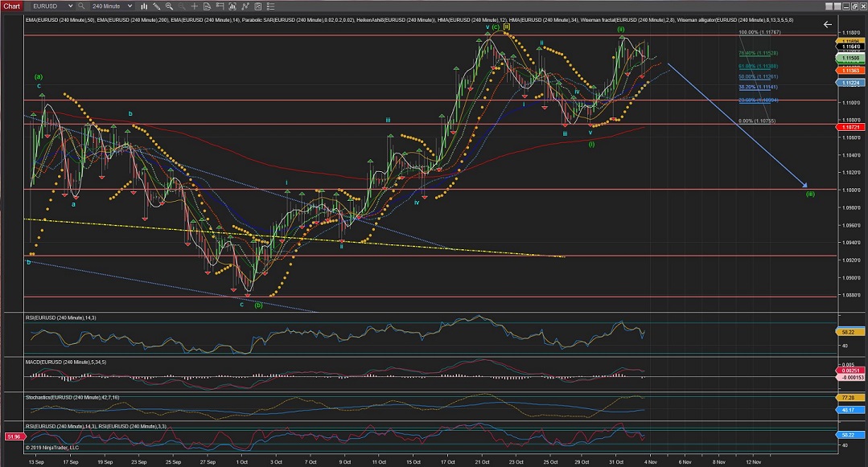Viewport: 868px width, 467px height.
Task: Select the Chart tab label
Action: [x=11, y=6]
